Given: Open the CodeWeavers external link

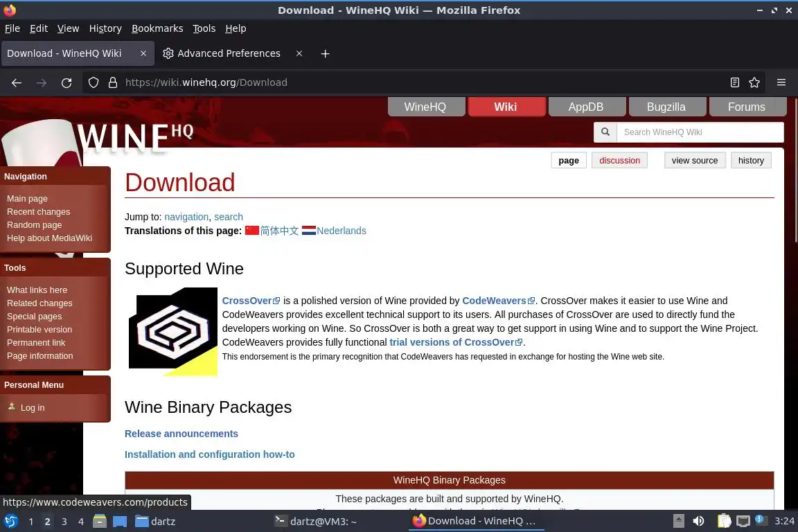Looking at the screenshot, I should click(x=498, y=301).
